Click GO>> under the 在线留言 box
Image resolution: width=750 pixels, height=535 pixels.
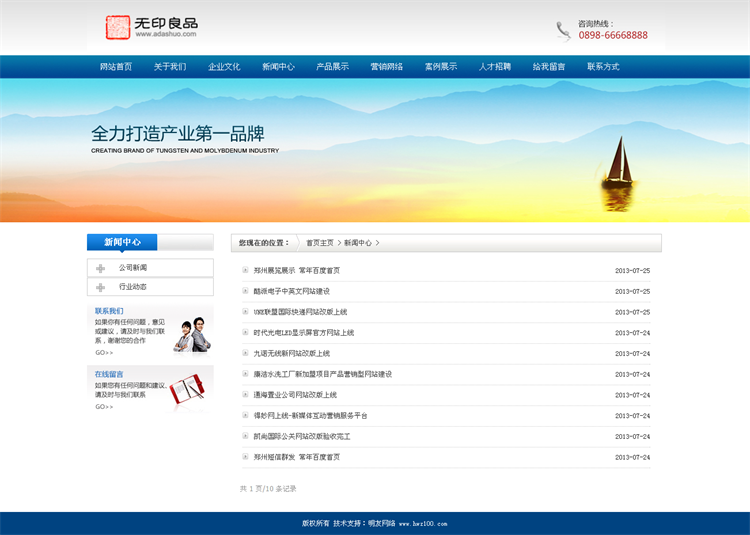click(x=104, y=406)
